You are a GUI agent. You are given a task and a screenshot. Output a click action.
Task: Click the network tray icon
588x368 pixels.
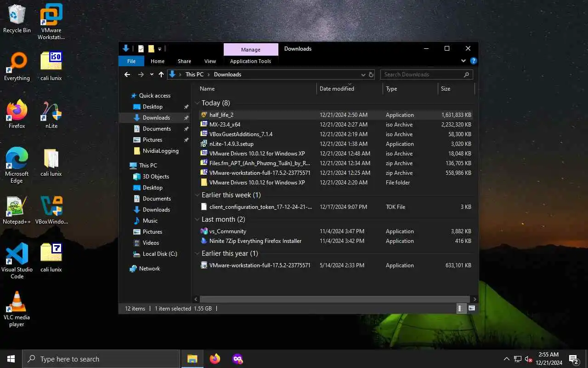[x=518, y=359]
